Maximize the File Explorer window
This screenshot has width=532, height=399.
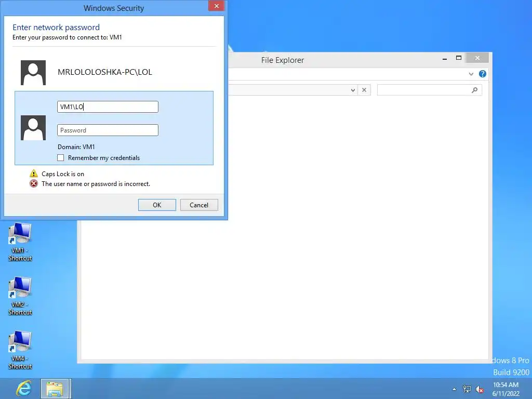pyautogui.click(x=459, y=58)
